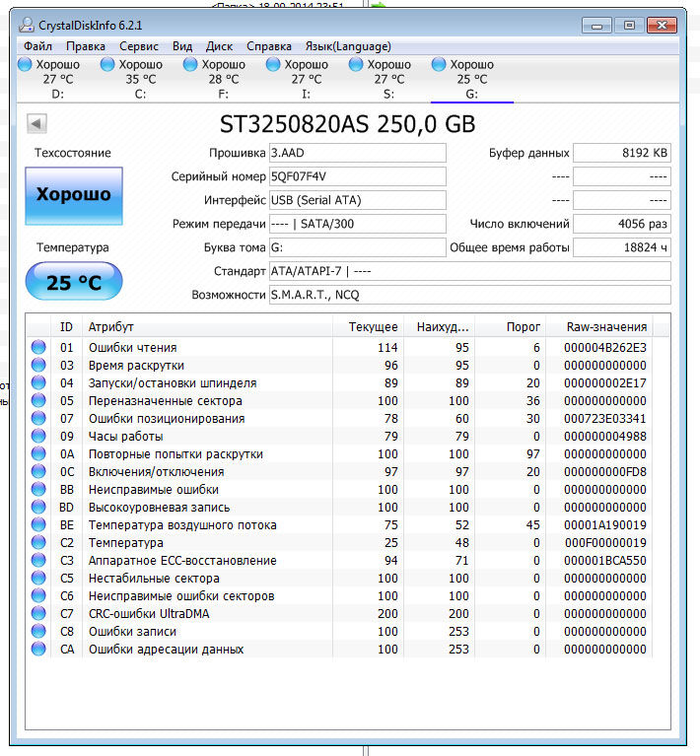Open the Справка menu

269,46
